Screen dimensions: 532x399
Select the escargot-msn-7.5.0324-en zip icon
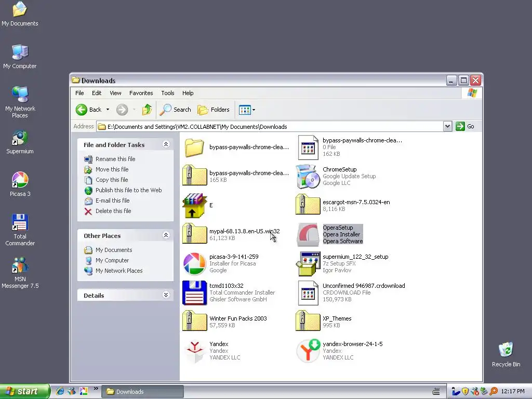(x=308, y=205)
